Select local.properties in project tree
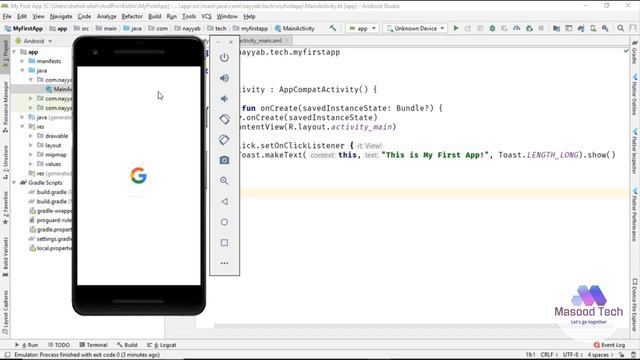 [x=50, y=248]
